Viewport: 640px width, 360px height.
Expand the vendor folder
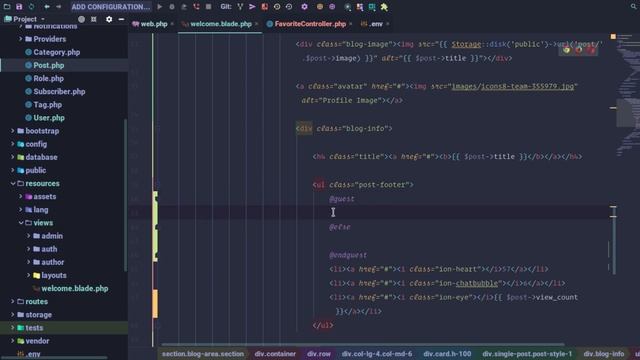point(12,340)
